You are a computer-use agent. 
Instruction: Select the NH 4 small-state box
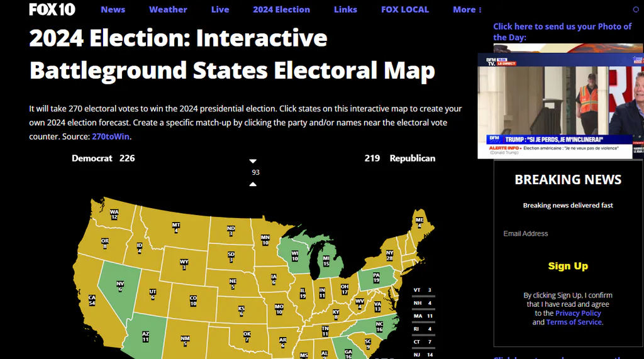click(423, 303)
